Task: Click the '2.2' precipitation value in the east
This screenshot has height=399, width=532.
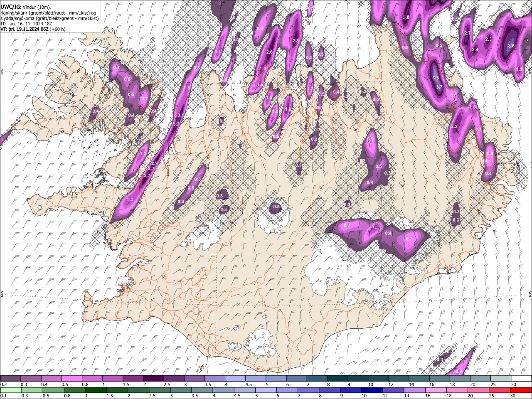Action: coord(454,127)
